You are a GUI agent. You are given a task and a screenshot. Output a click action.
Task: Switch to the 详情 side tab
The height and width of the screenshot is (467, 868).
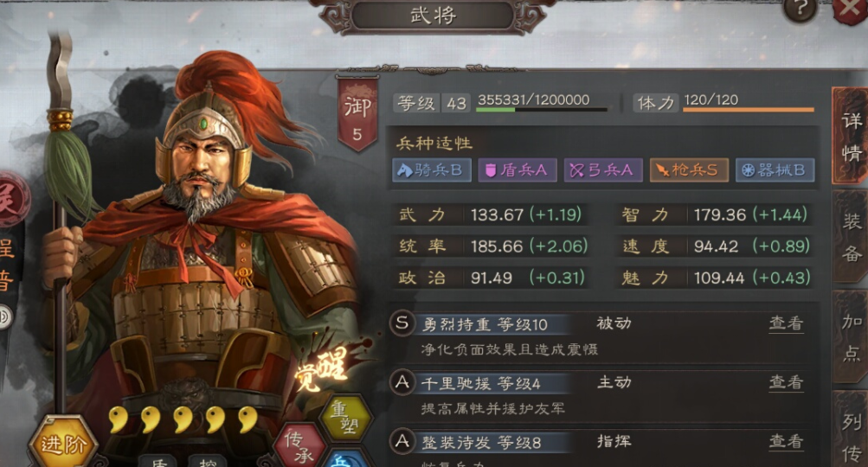pyautogui.click(x=850, y=136)
